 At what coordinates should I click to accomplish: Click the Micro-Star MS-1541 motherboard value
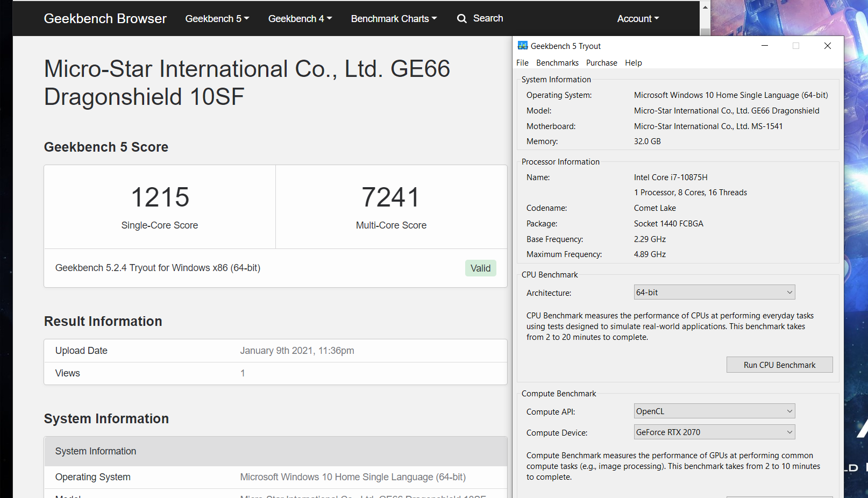tap(708, 126)
